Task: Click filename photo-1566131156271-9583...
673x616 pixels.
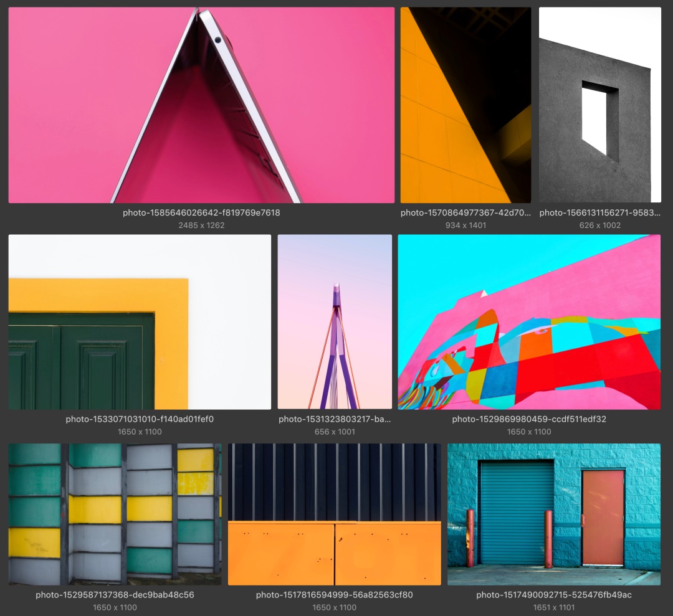Action: (600, 213)
